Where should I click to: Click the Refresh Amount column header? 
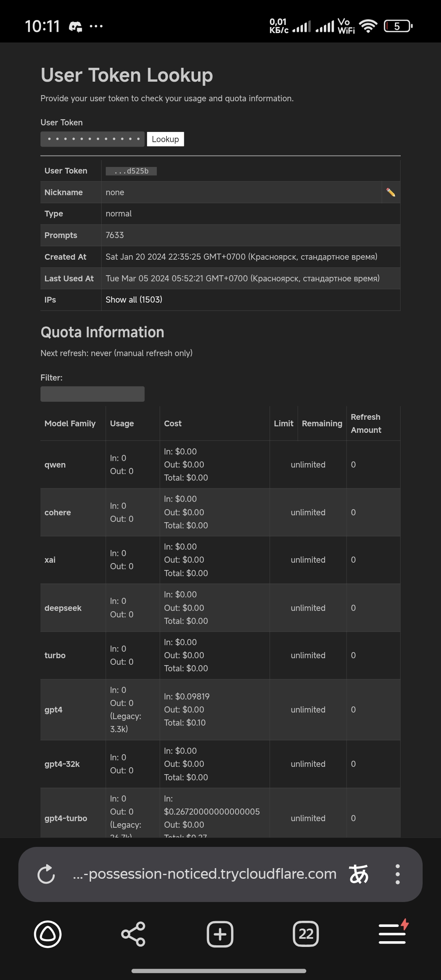coord(366,423)
